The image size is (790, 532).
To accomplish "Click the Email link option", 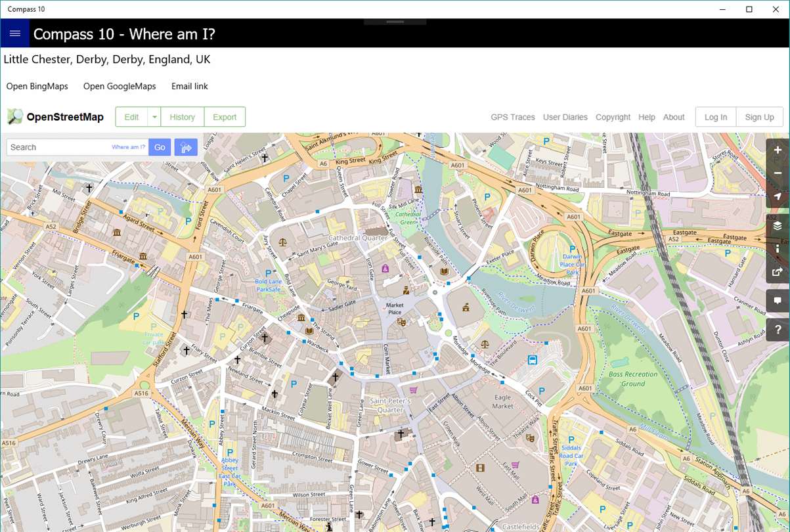I will click(190, 86).
